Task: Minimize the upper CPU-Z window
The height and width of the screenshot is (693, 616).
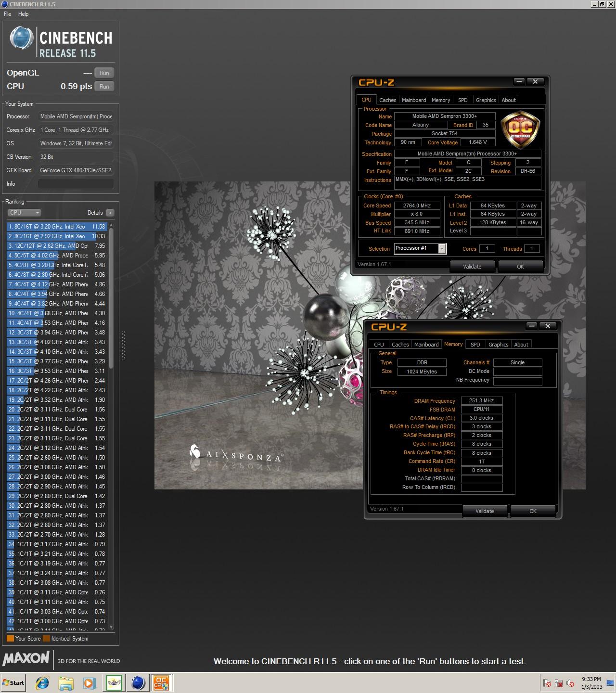Action: pyautogui.click(x=519, y=81)
